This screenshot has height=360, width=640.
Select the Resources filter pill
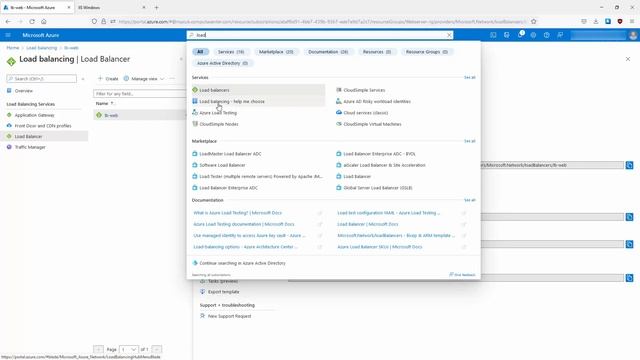click(377, 52)
